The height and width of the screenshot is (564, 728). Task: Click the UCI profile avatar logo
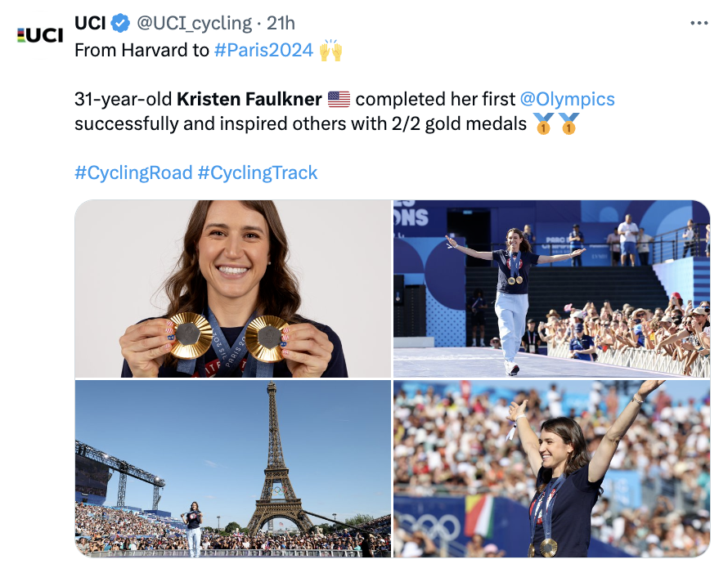pos(40,35)
